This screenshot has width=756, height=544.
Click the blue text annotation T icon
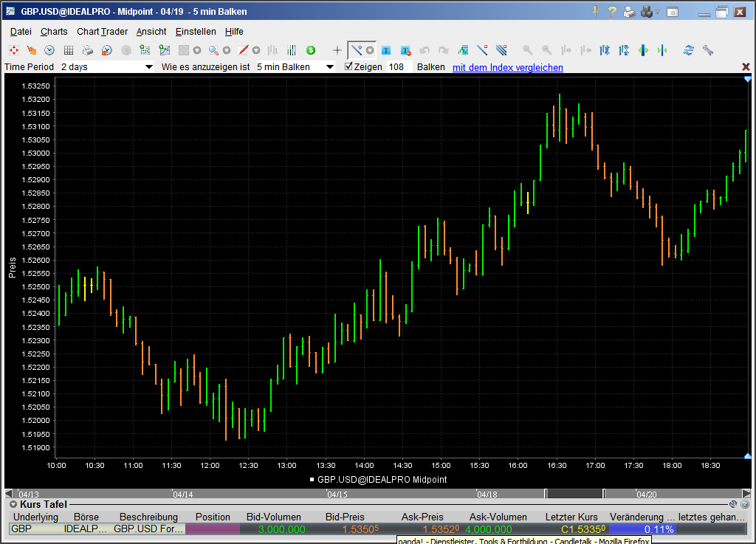pyautogui.click(x=386, y=50)
